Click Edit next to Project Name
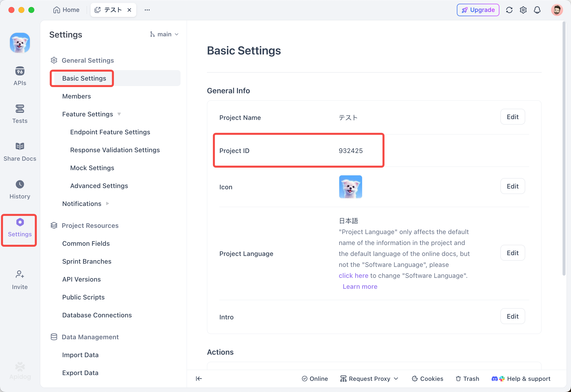Image resolution: width=571 pixels, height=392 pixels. point(512,117)
